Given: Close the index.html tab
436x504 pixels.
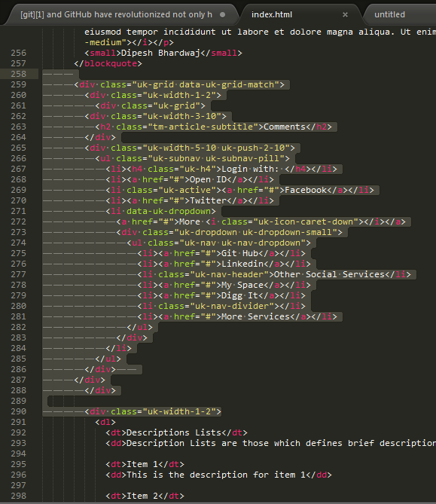Looking at the screenshot, I should [x=345, y=15].
